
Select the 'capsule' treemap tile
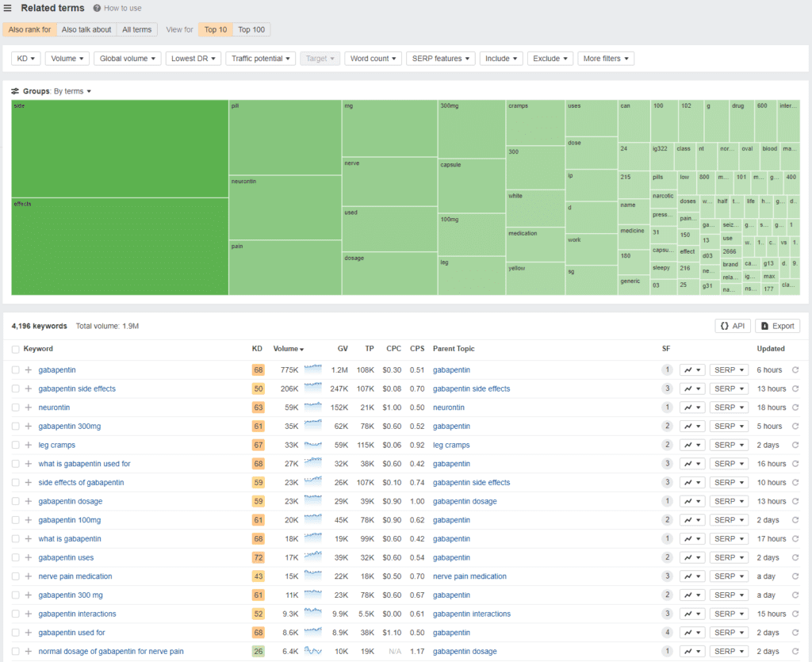(472, 186)
